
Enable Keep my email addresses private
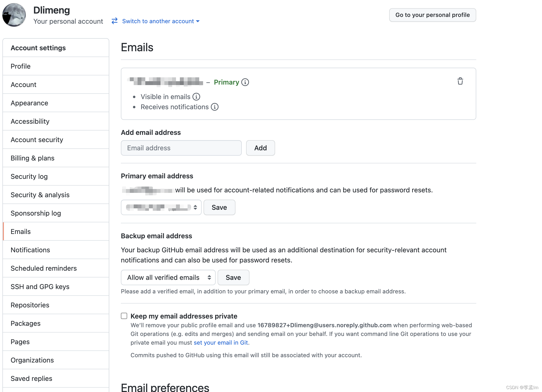(x=124, y=316)
